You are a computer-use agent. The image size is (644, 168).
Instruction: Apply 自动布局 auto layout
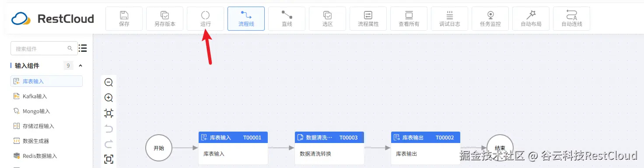coord(531,19)
